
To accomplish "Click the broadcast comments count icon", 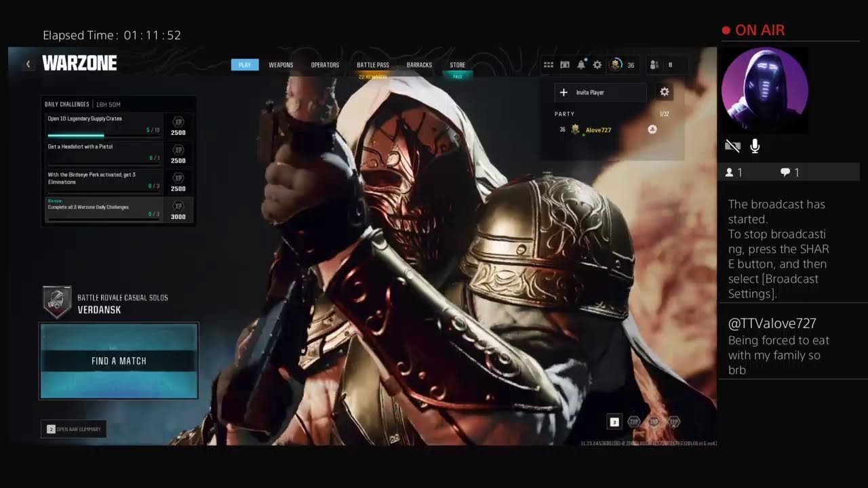I will tap(785, 173).
